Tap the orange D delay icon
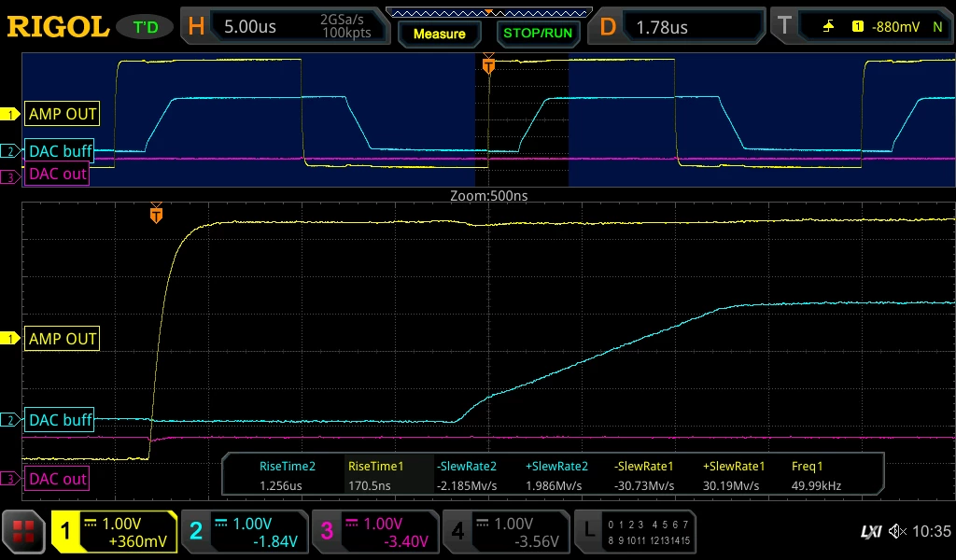This screenshot has width=956, height=560. pos(607,26)
